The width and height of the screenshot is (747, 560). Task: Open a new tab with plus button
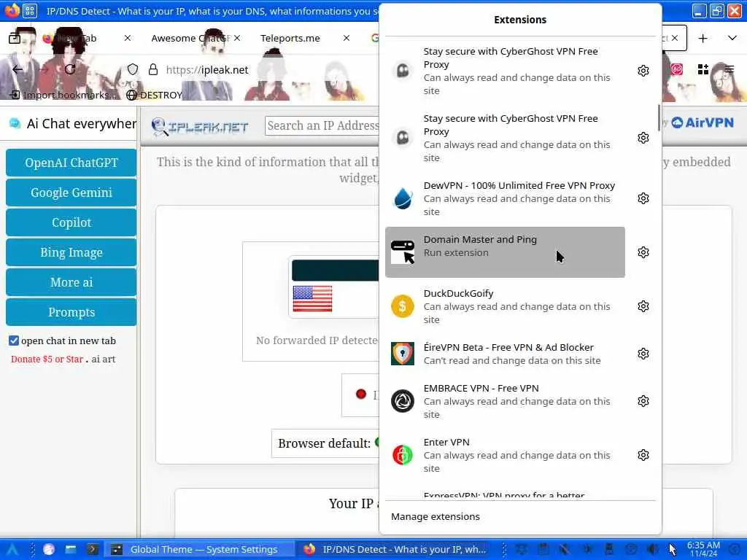703,38
